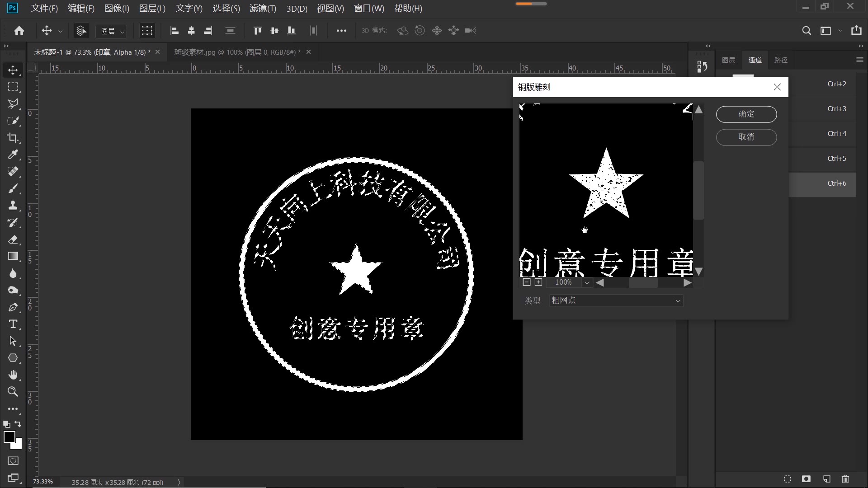Select the Crop tool
Screen dimensions: 868x488
click(13, 138)
